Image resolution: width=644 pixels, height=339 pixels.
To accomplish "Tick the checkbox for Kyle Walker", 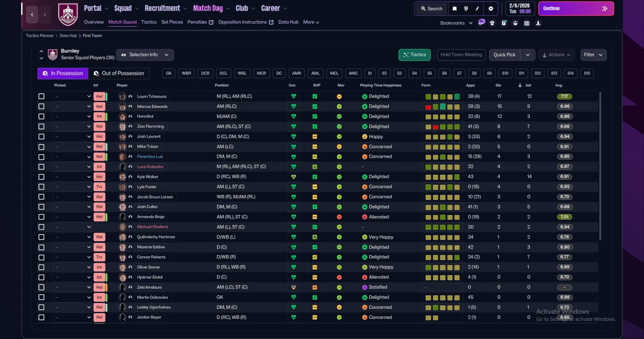I will 41,177.
